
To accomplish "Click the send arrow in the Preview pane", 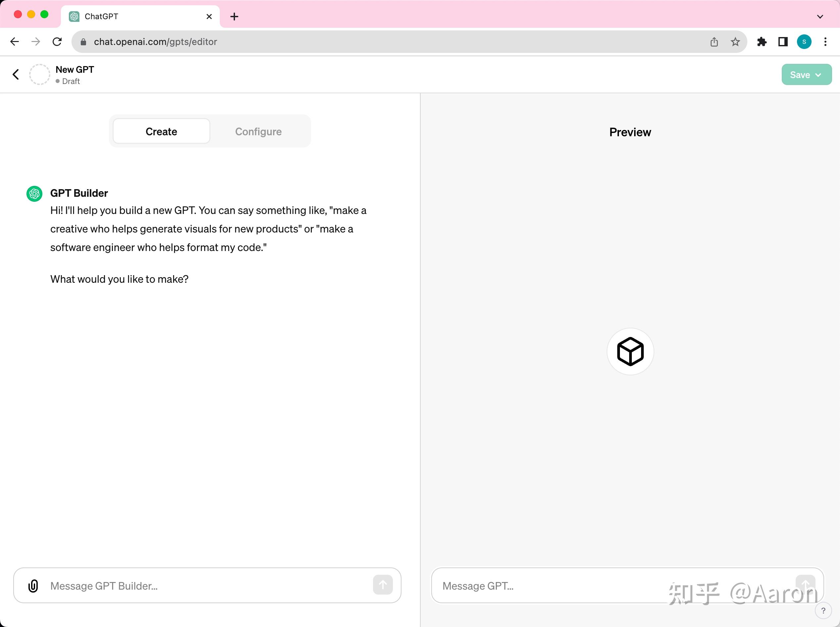I will 806,585.
